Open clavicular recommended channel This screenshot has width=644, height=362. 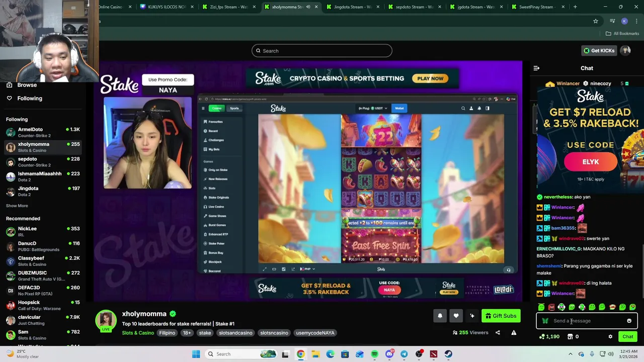pos(43,320)
